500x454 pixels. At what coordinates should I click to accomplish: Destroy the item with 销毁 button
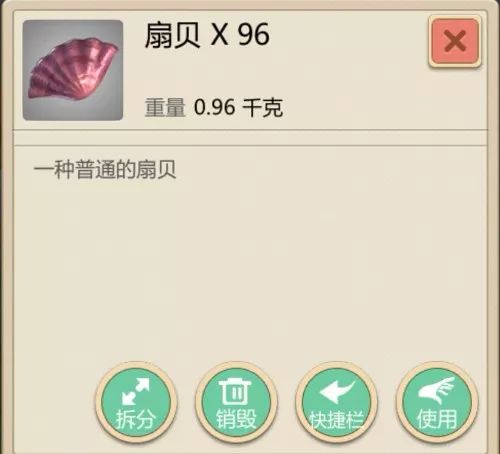[236, 403]
